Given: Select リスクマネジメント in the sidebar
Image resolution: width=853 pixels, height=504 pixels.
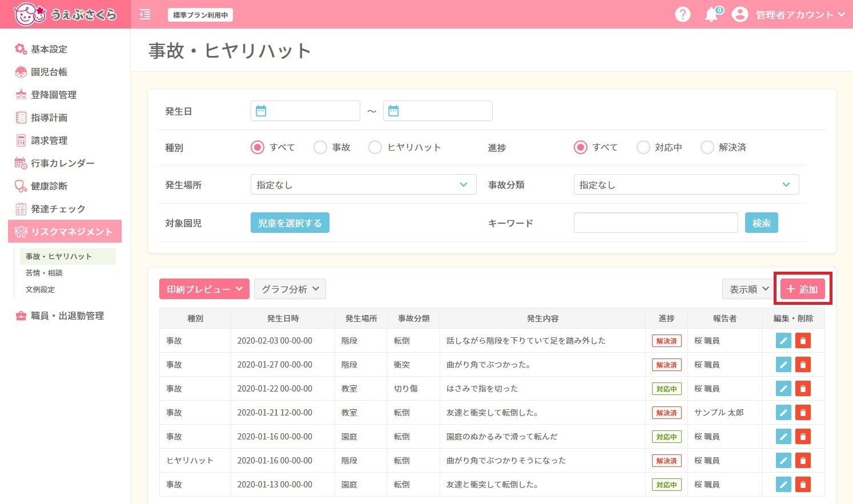Looking at the screenshot, I should tap(65, 231).
